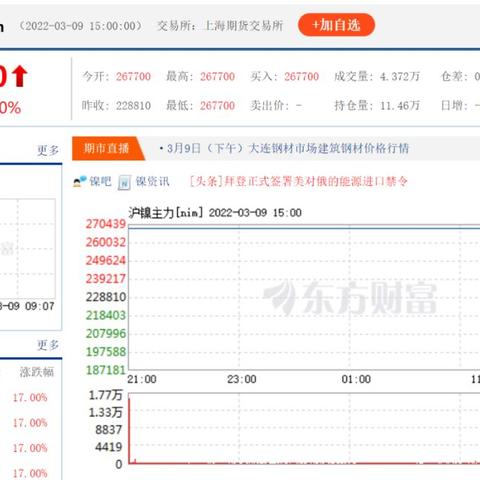Image resolution: width=480 pixels, height=480 pixels.
Task: Open the 镍吧 link
Action: pyautogui.click(x=100, y=182)
